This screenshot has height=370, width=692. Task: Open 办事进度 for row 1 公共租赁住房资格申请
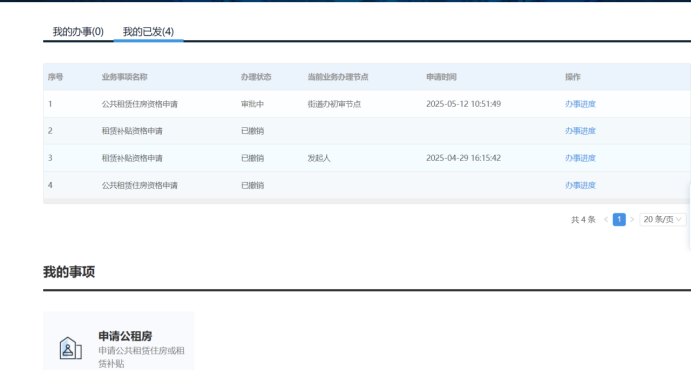tap(580, 104)
